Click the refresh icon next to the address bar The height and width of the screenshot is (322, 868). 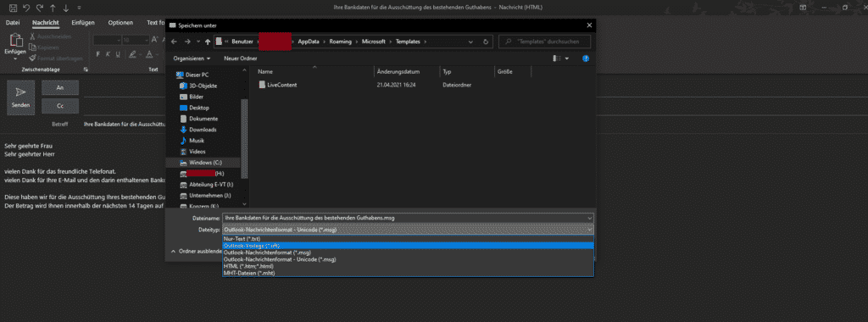point(486,42)
